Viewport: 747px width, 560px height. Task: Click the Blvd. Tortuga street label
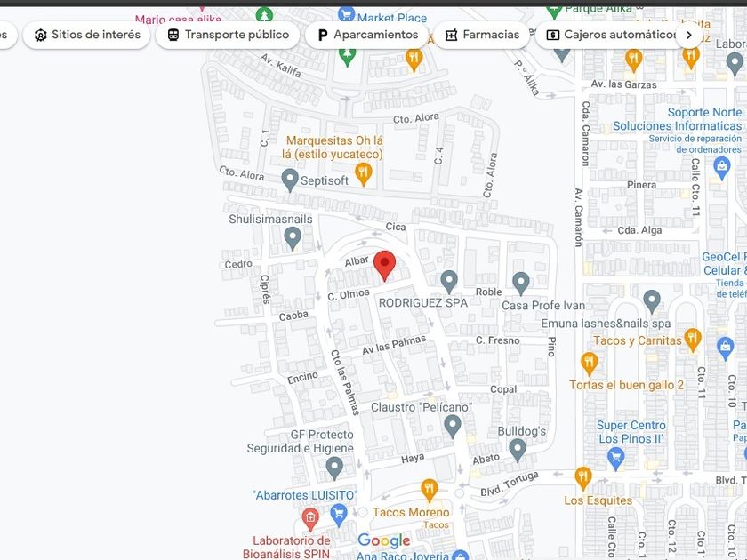point(510,484)
